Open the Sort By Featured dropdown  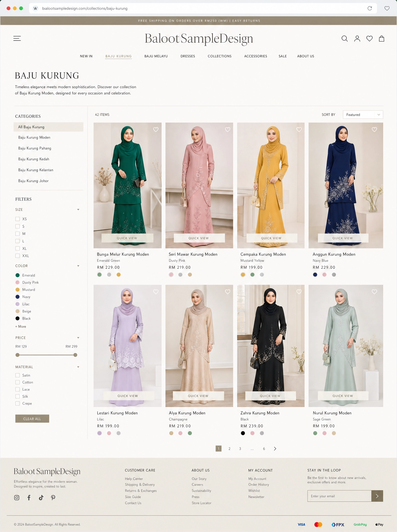(x=363, y=115)
